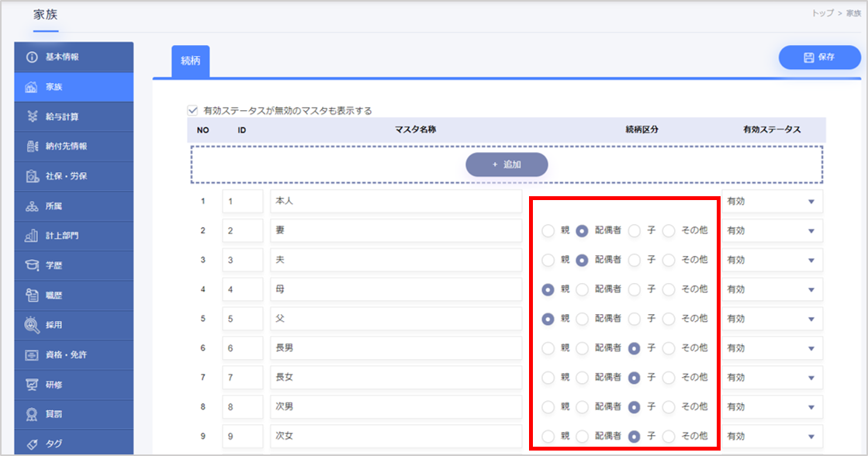Open 有効 status dropdown for 次女 row

pos(772,437)
